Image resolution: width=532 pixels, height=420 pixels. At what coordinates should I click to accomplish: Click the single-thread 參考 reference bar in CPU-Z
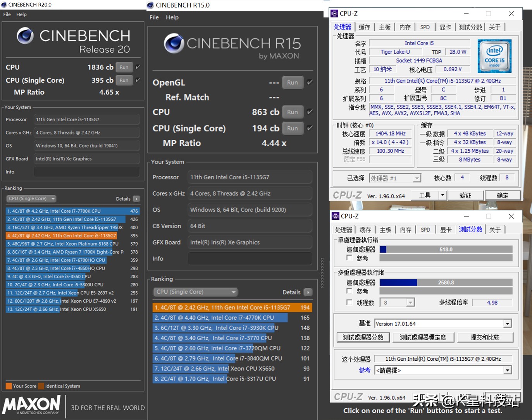click(446, 258)
